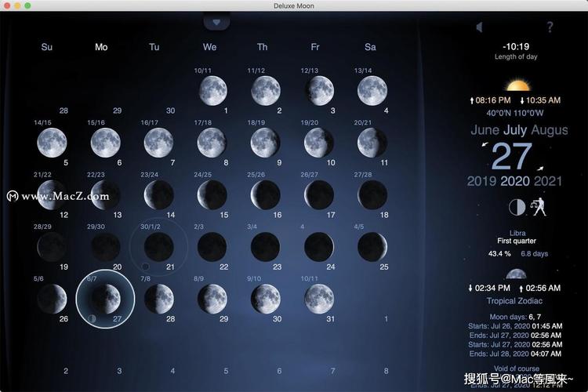Open the question mark help icon

click(x=550, y=27)
